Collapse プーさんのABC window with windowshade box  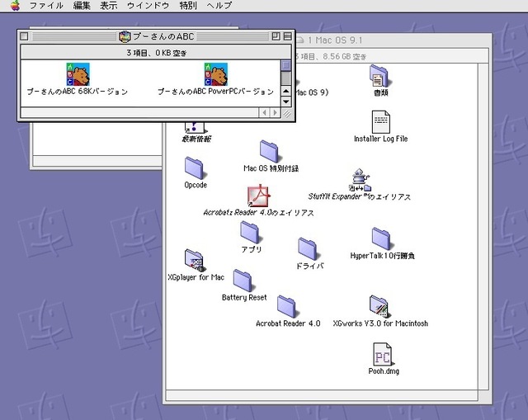pos(288,36)
